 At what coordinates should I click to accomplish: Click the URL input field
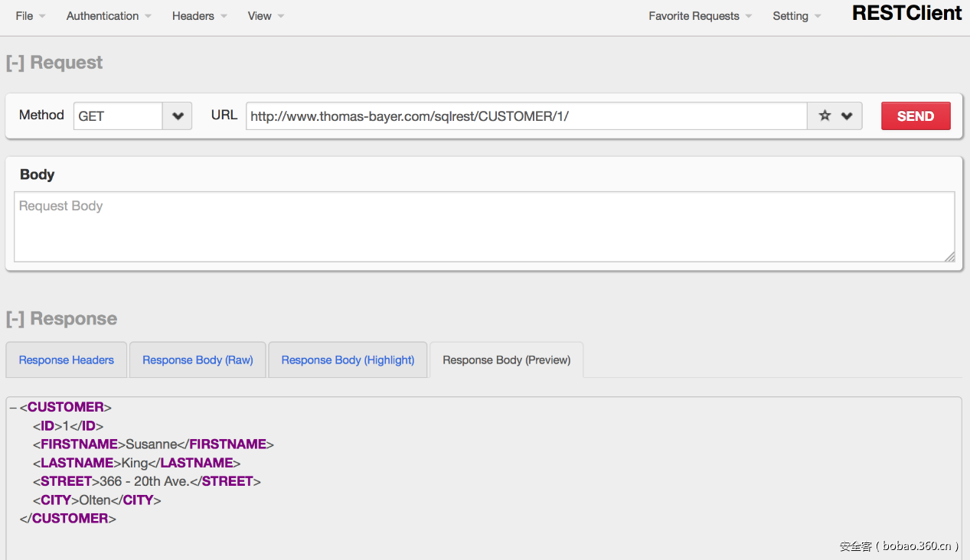tap(527, 116)
